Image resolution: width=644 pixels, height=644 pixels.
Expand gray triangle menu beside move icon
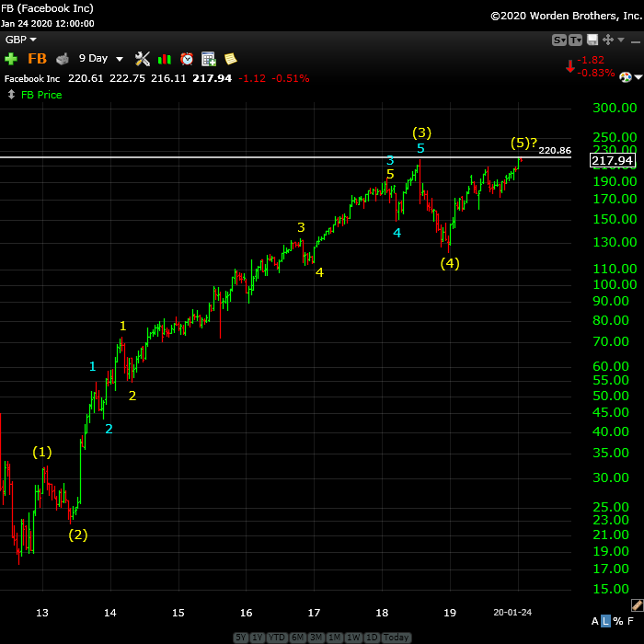point(621,40)
